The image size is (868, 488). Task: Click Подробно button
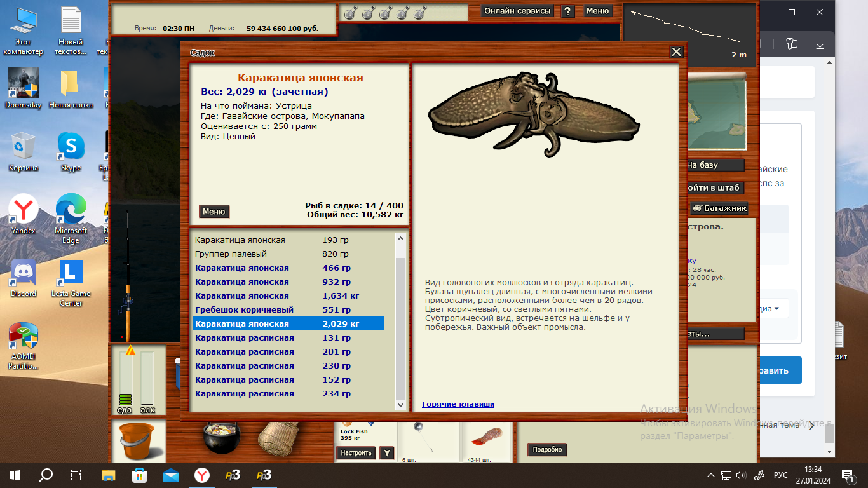(x=548, y=449)
